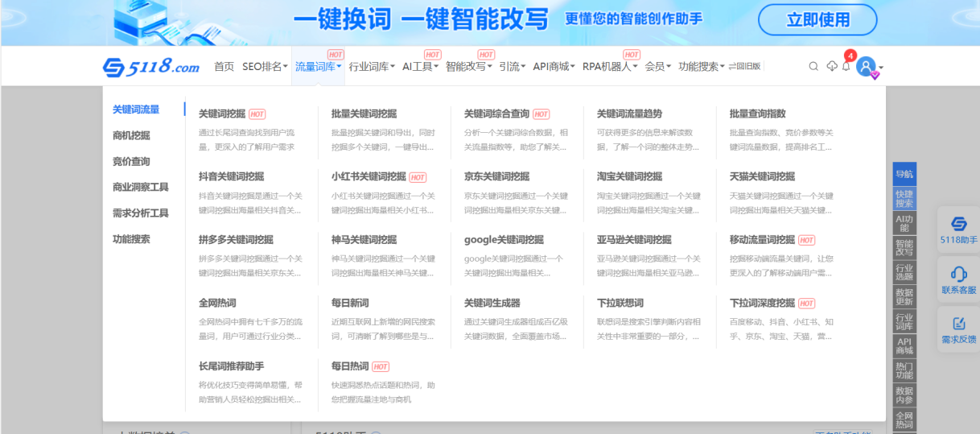
Task: Select 需求分析工具 category
Action: point(141,213)
